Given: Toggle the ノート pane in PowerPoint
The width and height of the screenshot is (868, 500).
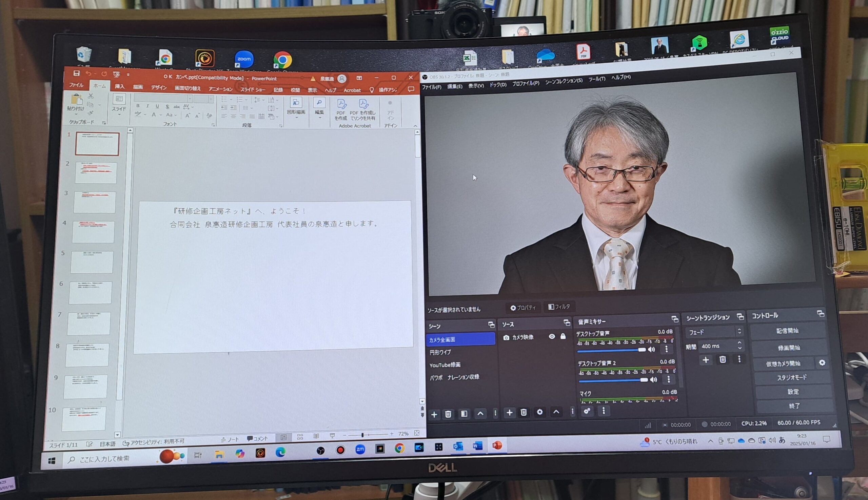Looking at the screenshot, I should (230, 439).
